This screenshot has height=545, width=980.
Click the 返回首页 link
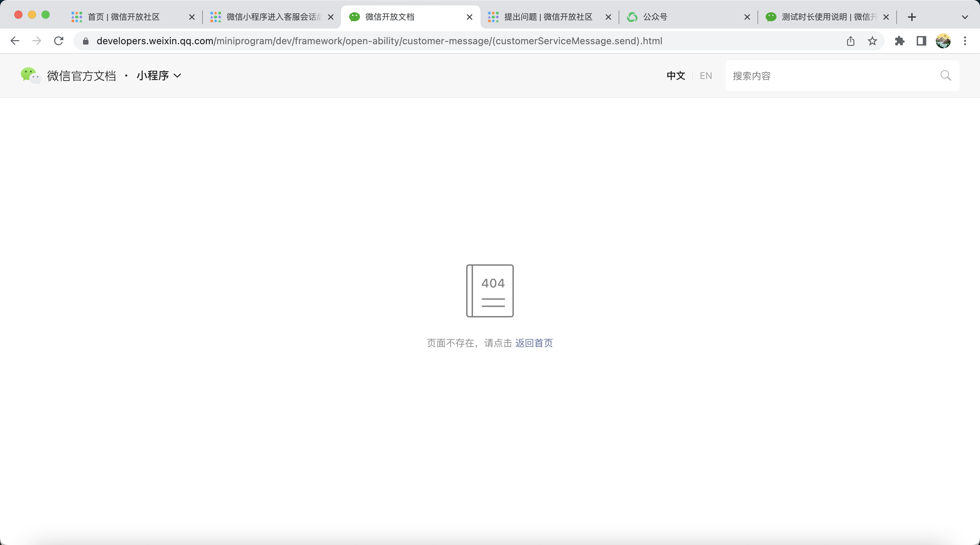(x=534, y=343)
